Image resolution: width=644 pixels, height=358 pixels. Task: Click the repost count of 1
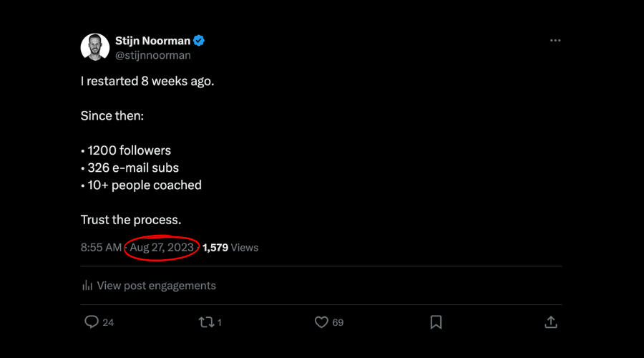220,323
